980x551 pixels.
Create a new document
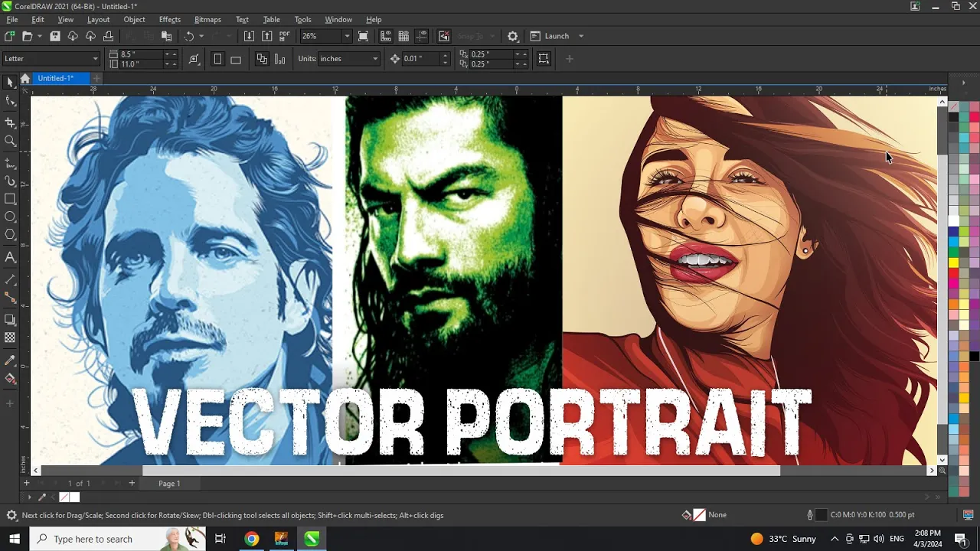tap(9, 36)
